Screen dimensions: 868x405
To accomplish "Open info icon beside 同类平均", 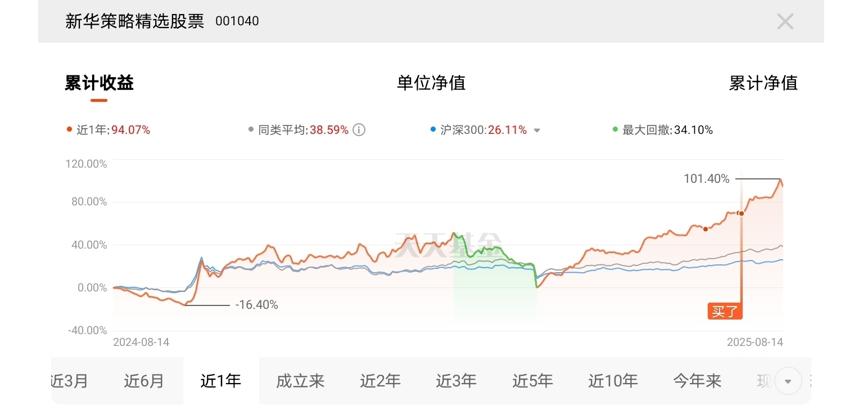I will 359,130.
